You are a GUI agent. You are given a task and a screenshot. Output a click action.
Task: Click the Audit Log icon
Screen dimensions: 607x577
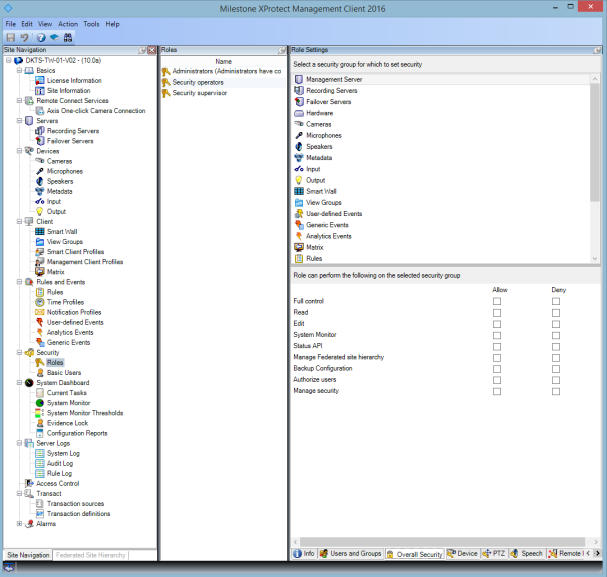pos(39,463)
